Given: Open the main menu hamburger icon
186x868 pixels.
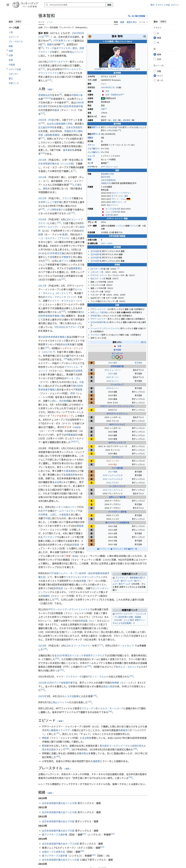Looking at the screenshot, I should [x=8, y=5].
